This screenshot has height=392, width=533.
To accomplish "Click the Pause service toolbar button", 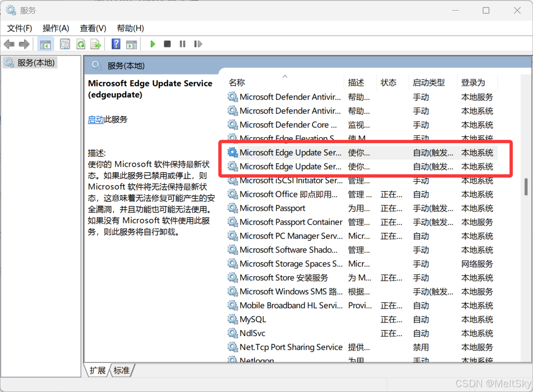I will (x=182, y=44).
